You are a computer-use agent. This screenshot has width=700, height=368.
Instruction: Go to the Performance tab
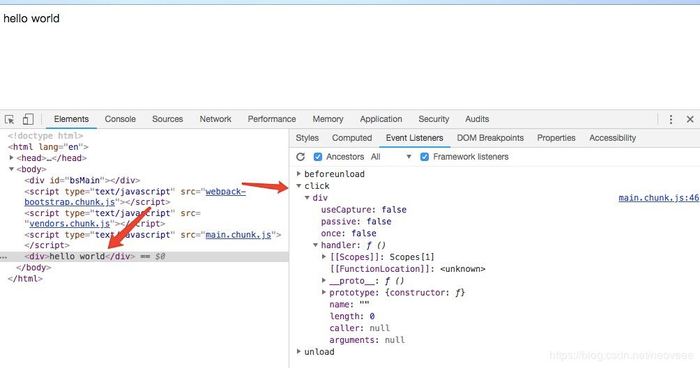272,119
